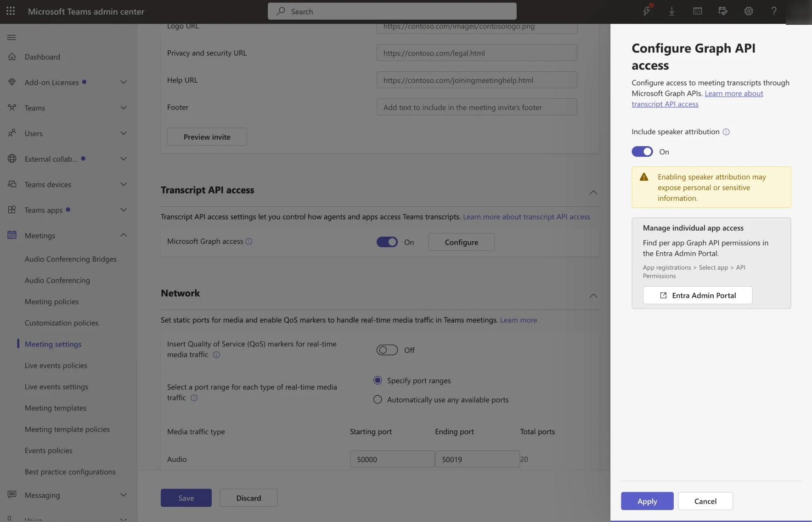Click the Save button
The height and width of the screenshot is (522, 812).
pos(186,498)
